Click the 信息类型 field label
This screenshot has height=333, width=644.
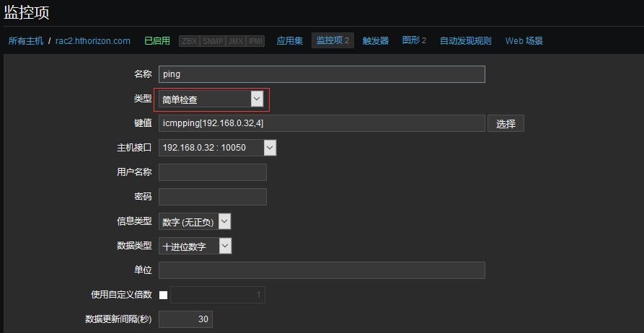tap(134, 221)
